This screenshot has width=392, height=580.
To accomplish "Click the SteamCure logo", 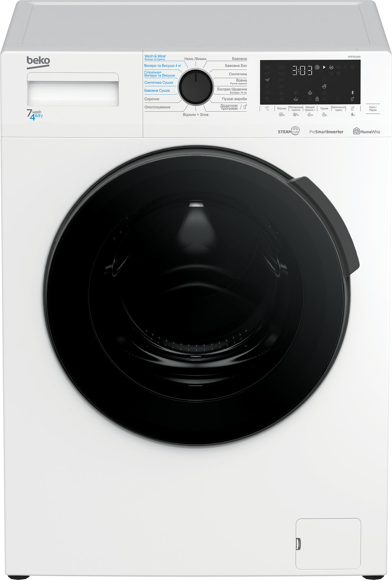I will pos(289,131).
